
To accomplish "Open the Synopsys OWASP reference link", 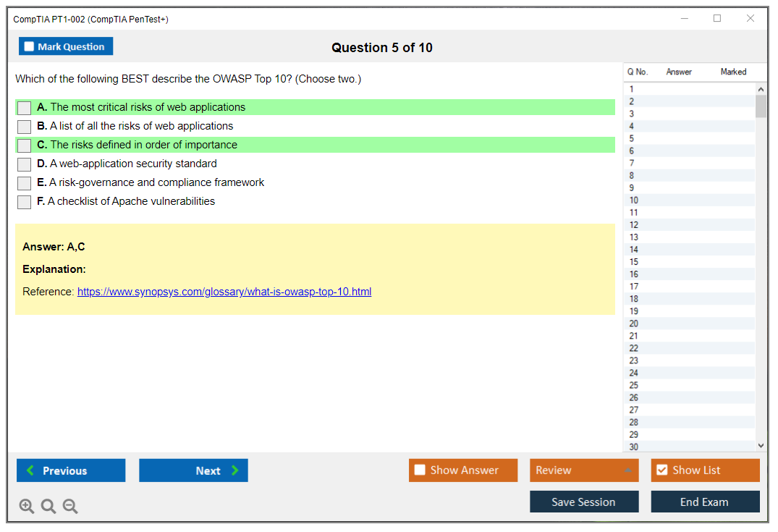I will coord(224,292).
